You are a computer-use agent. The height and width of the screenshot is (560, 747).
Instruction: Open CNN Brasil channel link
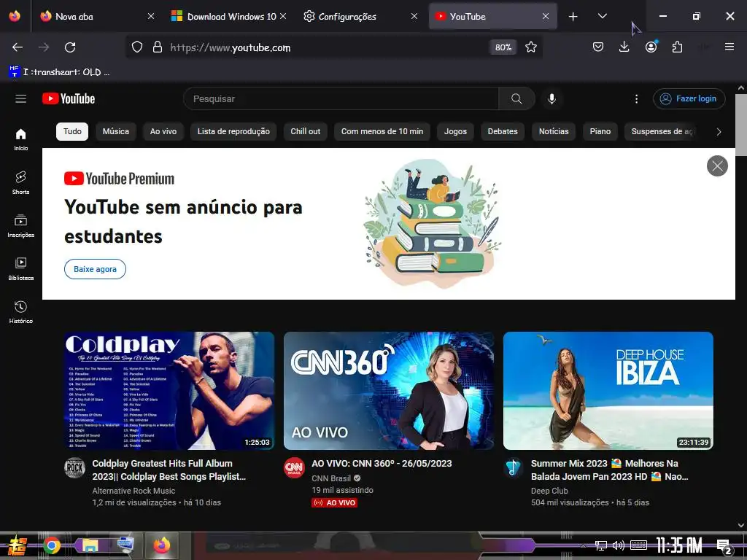click(x=331, y=478)
